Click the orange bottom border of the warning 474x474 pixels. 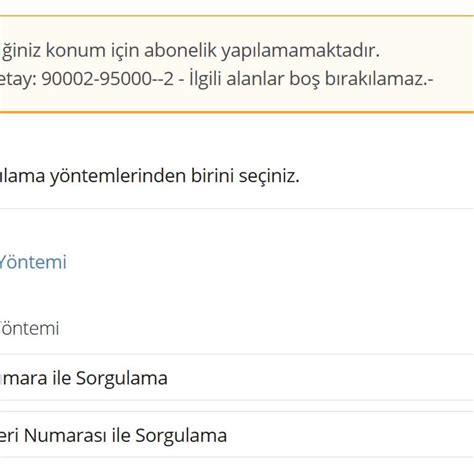(x=237, y=112)
